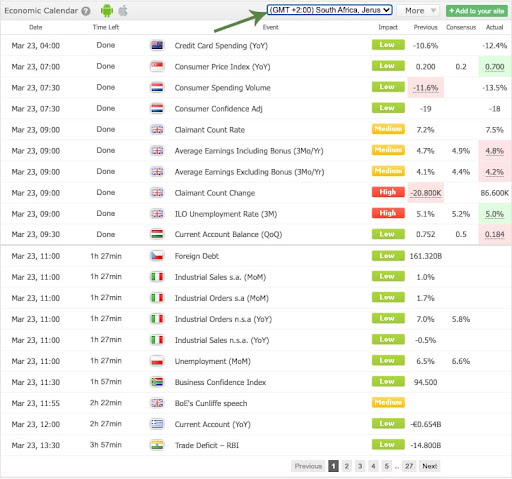Jump to last page 27

409,466
